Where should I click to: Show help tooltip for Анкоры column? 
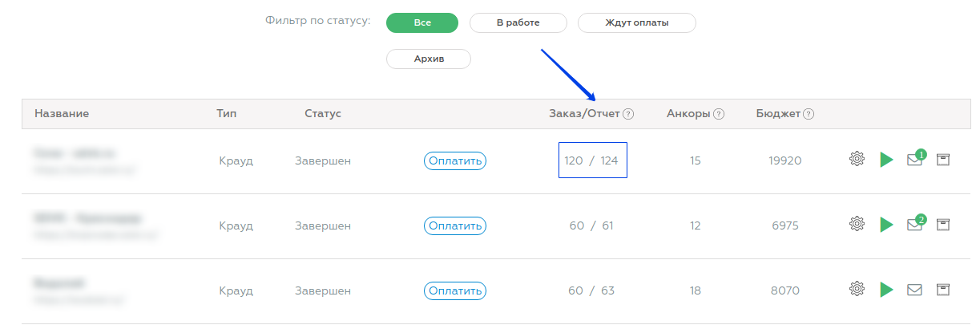coord(719,114)
